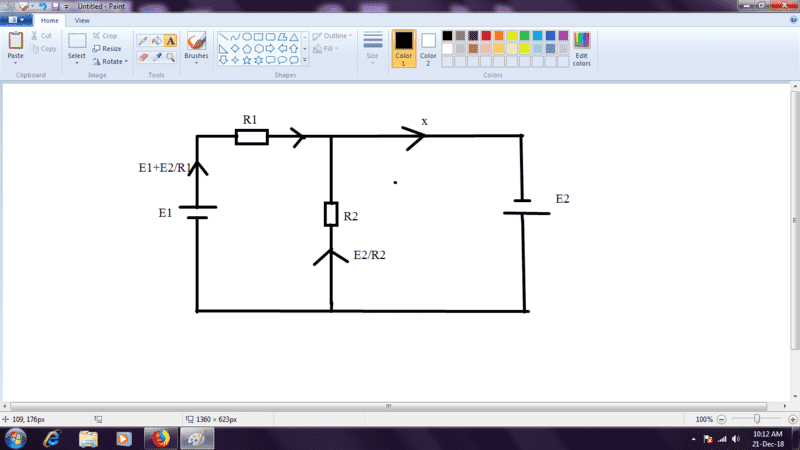Choose the Eraser tool

[142, 57]
